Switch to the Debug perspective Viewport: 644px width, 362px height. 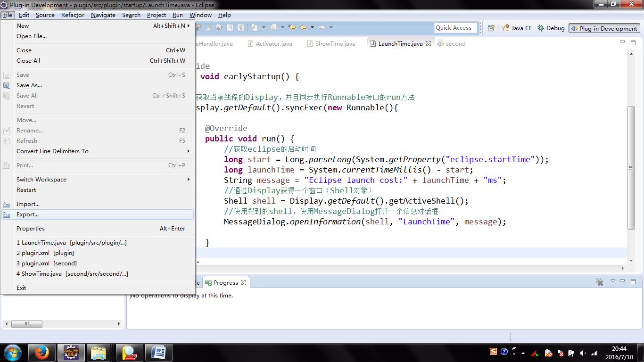pyautogui.click(x=551, y=28)
